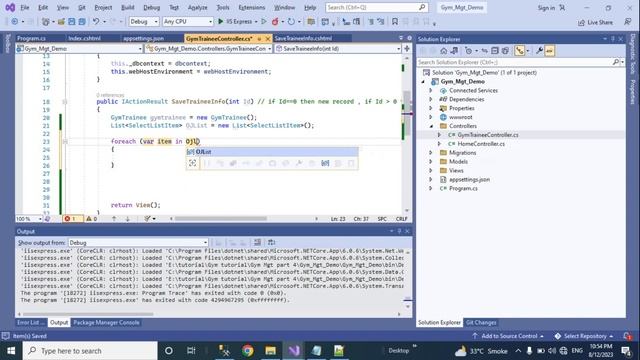The height and width of the screenshot is (360, 640).
Task: Select the OJList autocomplete suggestion
Action: tap(272, 152)
